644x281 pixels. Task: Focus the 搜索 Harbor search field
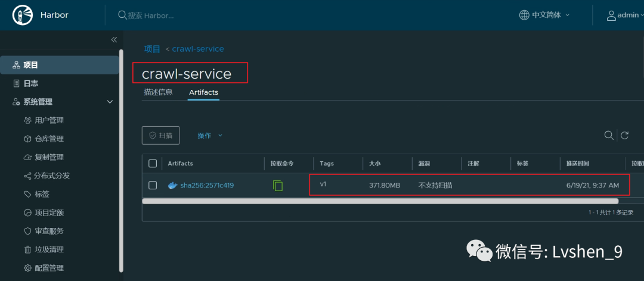click(151, 15)
